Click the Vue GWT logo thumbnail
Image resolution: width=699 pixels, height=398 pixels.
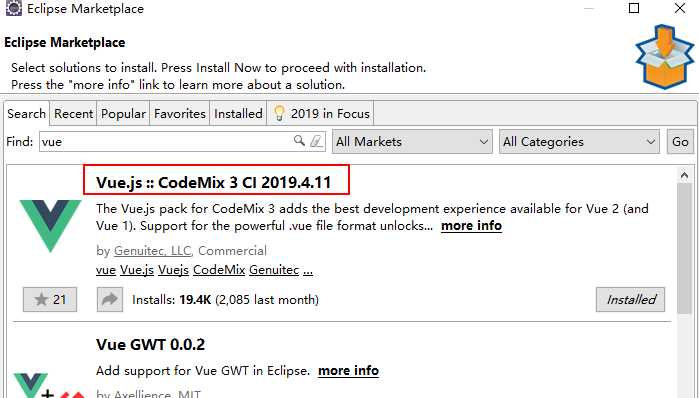49,385
